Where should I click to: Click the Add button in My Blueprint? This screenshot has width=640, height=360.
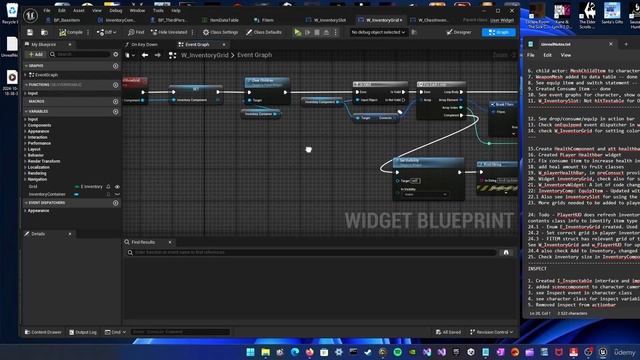coord(36,54)
